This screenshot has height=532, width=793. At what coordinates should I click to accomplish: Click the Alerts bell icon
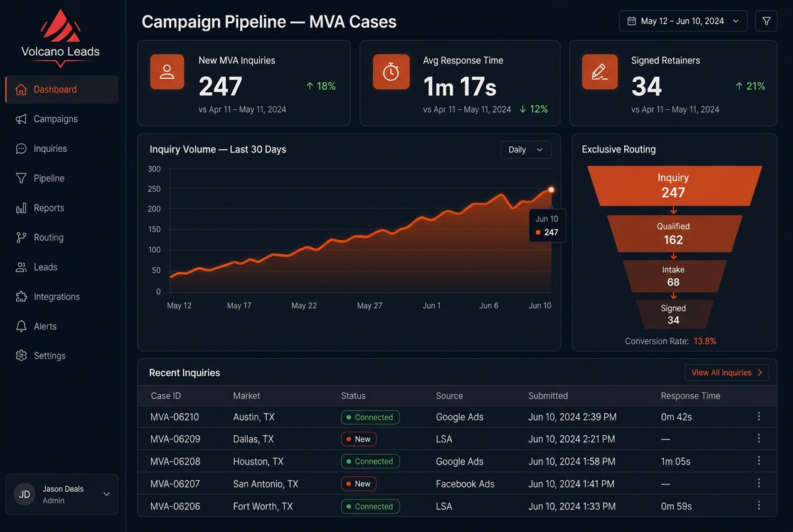[x=21, y=326]
